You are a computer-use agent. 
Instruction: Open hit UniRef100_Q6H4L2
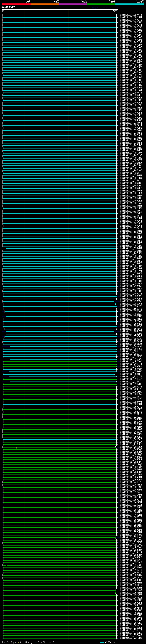tap(131, 324)
